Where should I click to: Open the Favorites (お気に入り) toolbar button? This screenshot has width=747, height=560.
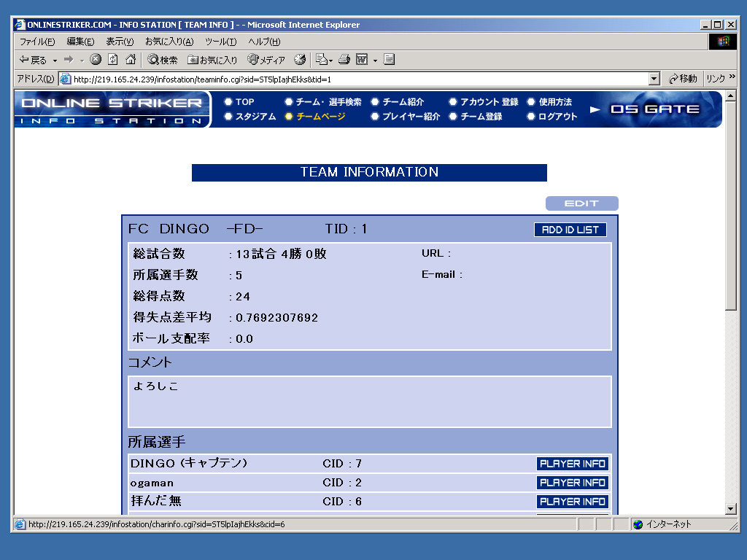[212, 60]
